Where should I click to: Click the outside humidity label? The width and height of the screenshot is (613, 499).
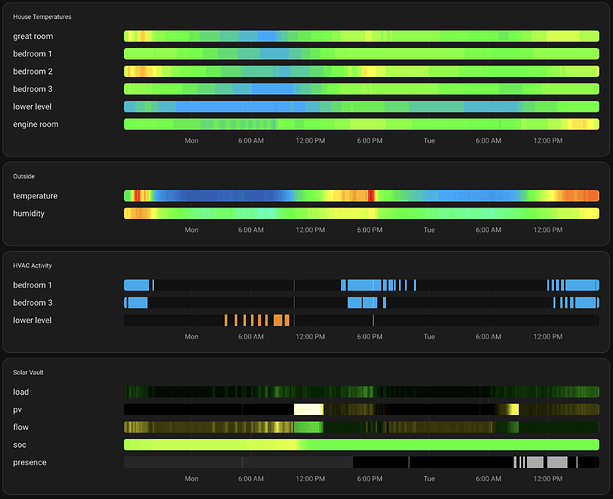pyautogui.click(x=29, y=214)
